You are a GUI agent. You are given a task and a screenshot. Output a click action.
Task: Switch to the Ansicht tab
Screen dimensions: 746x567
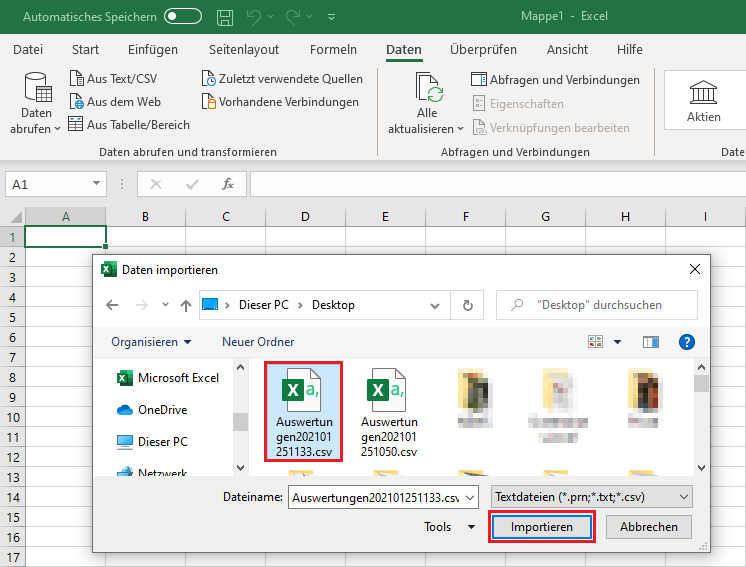(x=567, y=49)
